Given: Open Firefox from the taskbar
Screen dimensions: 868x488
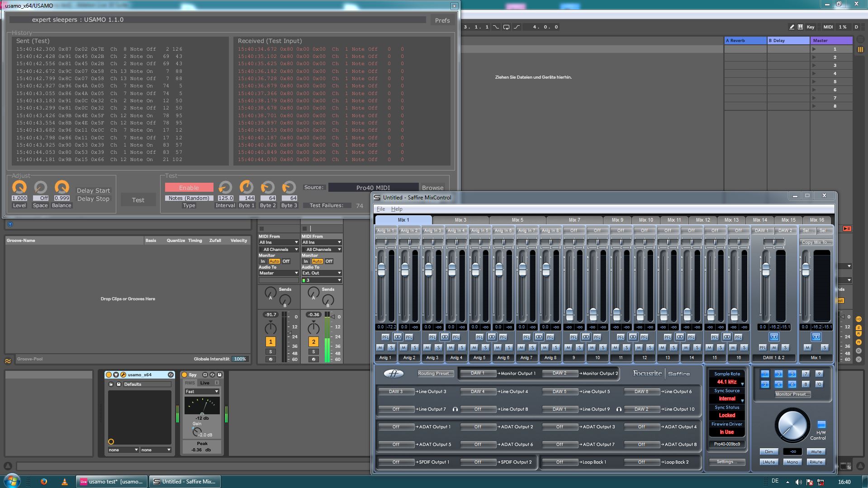Looking at the screenshot, I should (x=44, y=482).
